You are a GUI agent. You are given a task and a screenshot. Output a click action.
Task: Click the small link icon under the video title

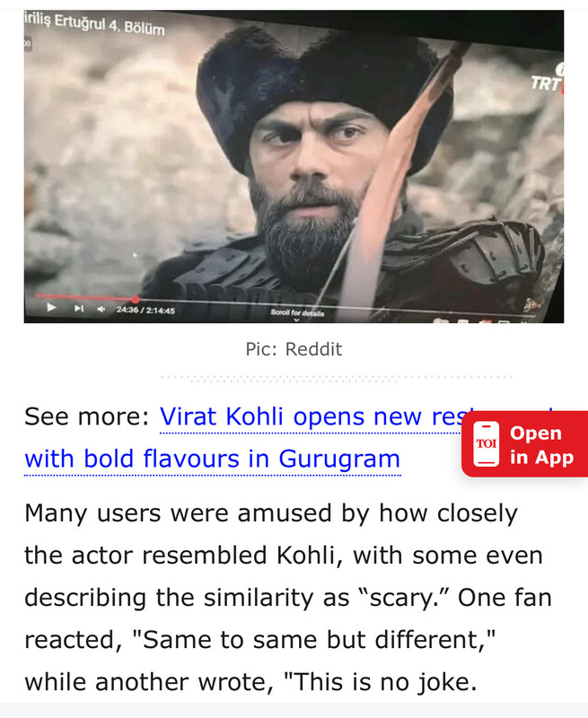pos(28,43)
